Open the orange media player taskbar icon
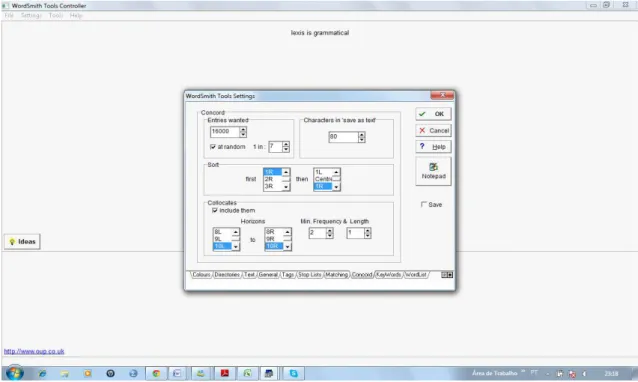 (x=87, y=373)
